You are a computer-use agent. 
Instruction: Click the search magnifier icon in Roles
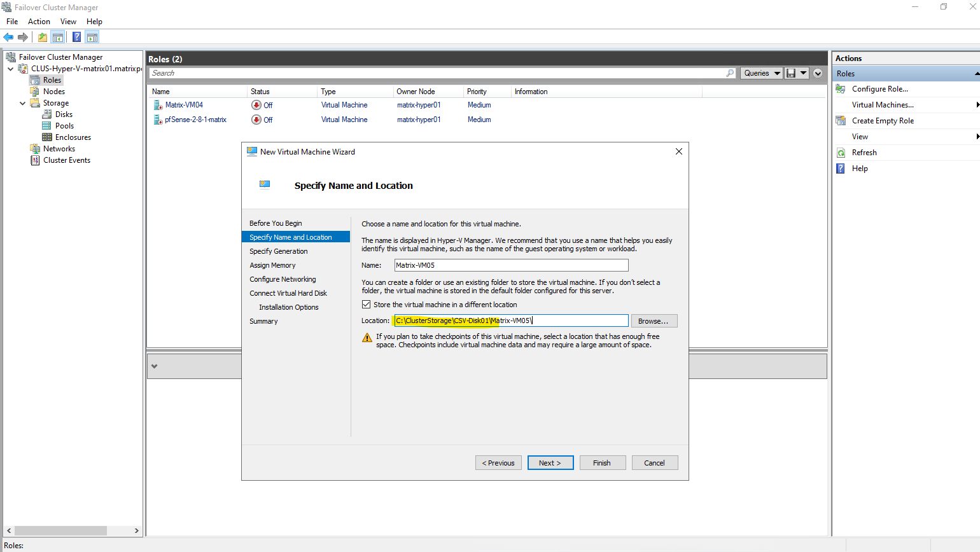pyautogui.click(x=730, y=73)
